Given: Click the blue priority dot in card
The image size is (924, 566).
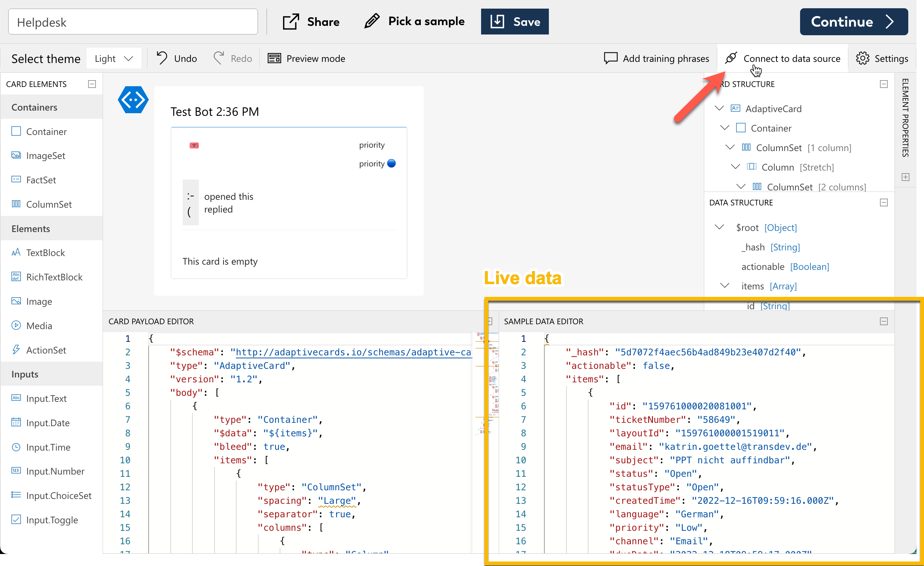Looking at the screenshot, I should point(392,163).
